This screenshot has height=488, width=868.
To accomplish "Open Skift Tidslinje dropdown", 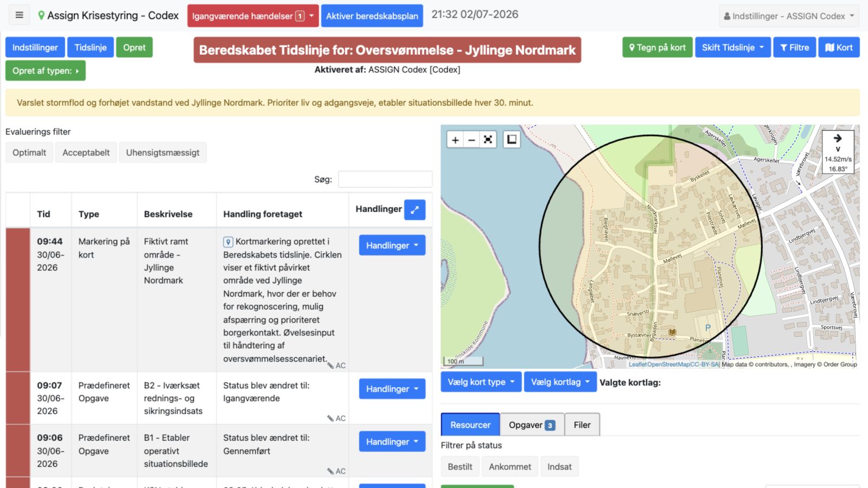I will tap(733, 47).
